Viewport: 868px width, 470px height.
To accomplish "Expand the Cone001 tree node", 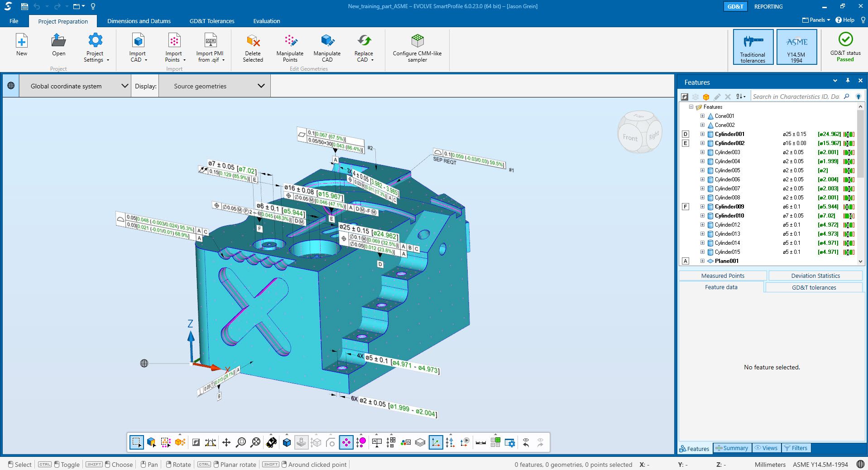I will [x=702, y=116].
